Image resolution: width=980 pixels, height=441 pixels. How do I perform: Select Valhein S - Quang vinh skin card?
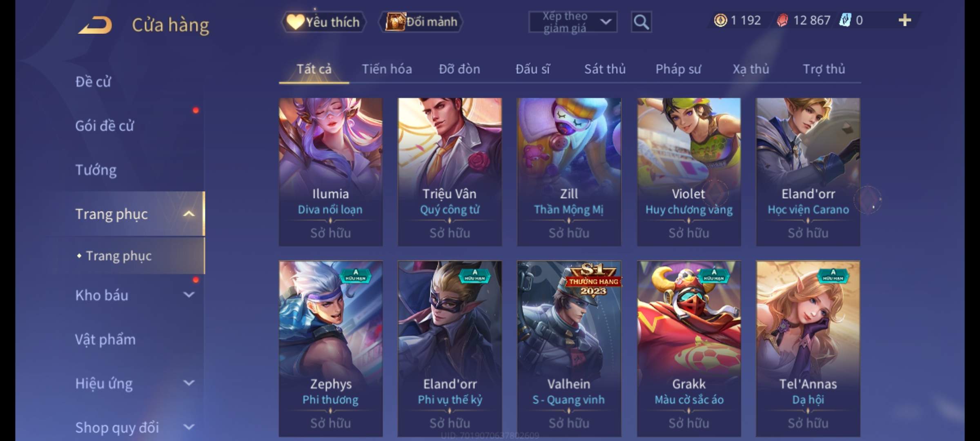569,349
